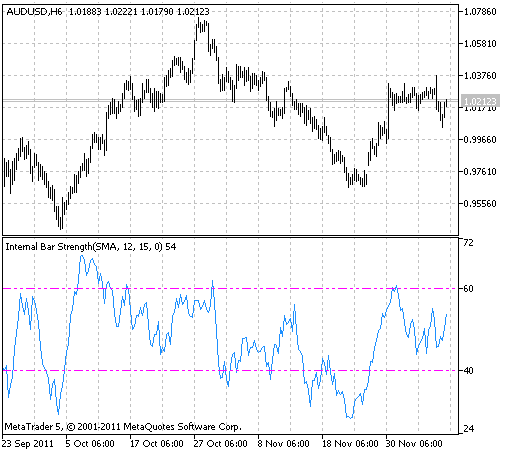511x455 pixels.
Task: Click the magenta level line at 60
Action: click(x=231, y=288)
